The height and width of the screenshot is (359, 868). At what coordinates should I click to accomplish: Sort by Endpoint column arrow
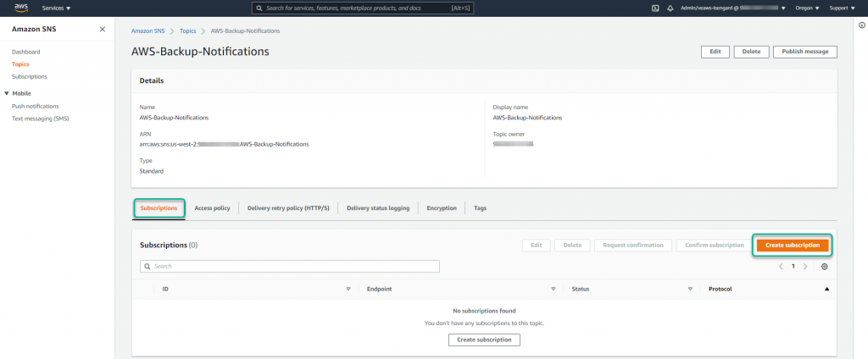[553, 290]
